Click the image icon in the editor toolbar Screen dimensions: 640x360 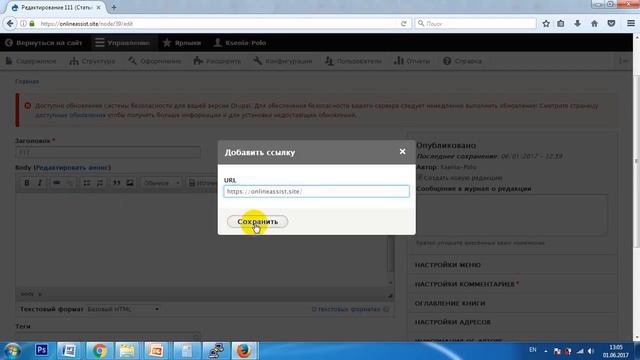click(130, 182)
